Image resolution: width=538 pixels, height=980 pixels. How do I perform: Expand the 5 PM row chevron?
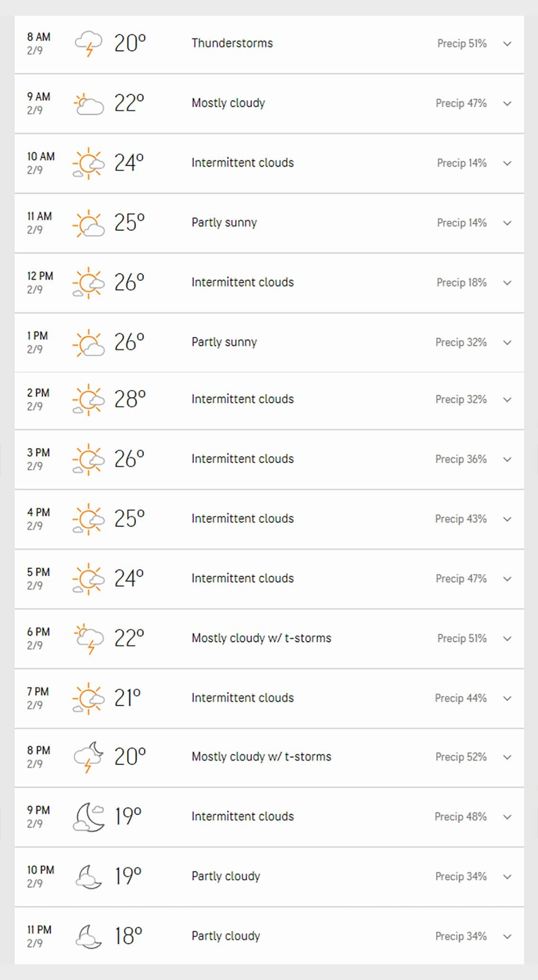pos(507,579)
